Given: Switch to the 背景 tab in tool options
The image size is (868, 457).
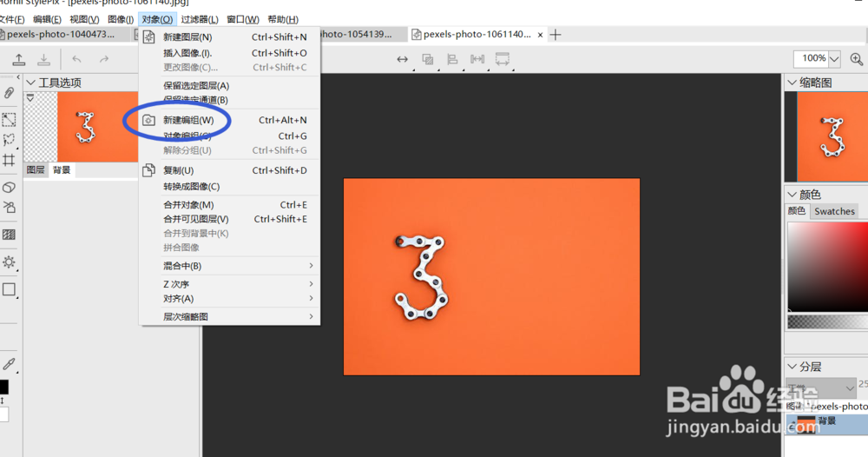Looking at the screenshot, I should pos(62,170).
